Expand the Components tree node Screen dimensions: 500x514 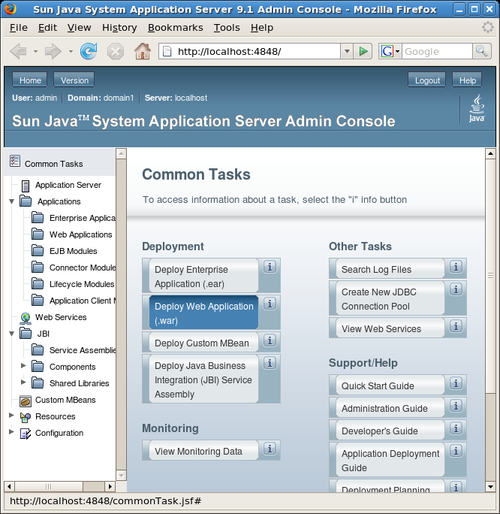pos(23,366)
